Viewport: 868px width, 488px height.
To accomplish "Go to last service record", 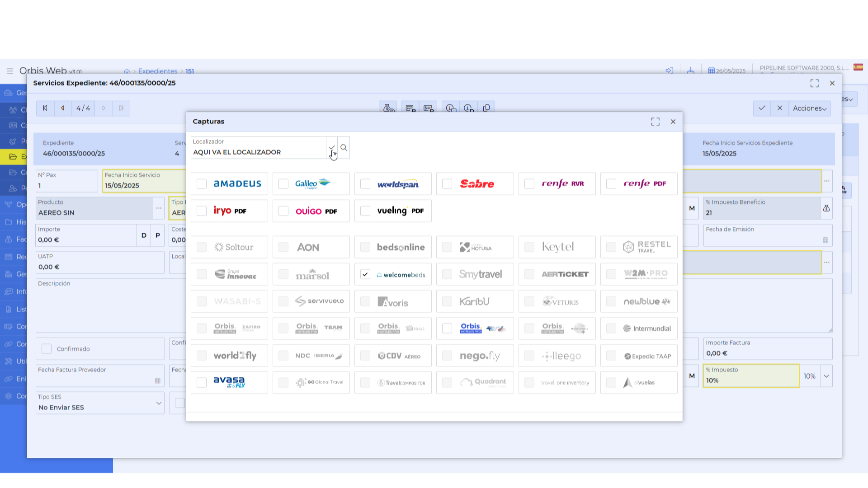I will point(121,108).
